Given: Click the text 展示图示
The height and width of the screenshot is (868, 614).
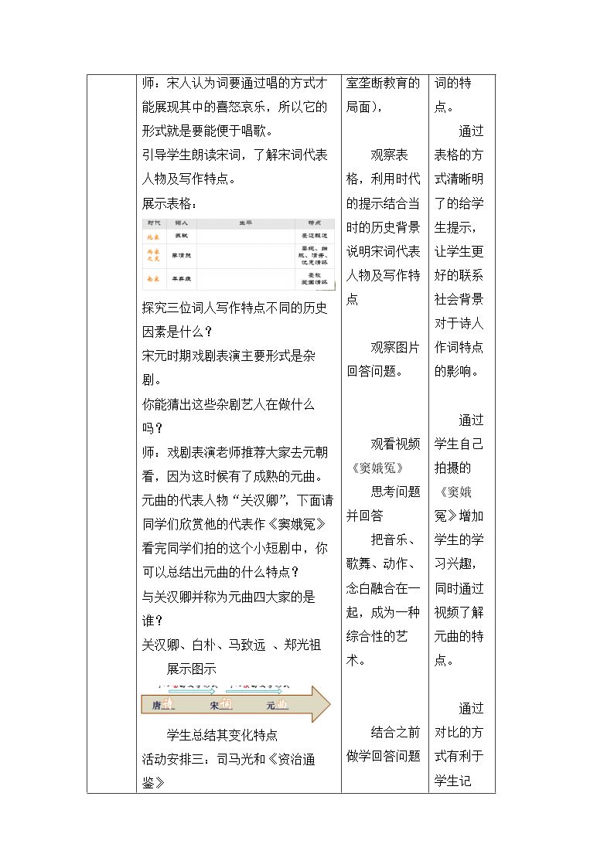Looking at the screenshot, I should tap(192, 669).
